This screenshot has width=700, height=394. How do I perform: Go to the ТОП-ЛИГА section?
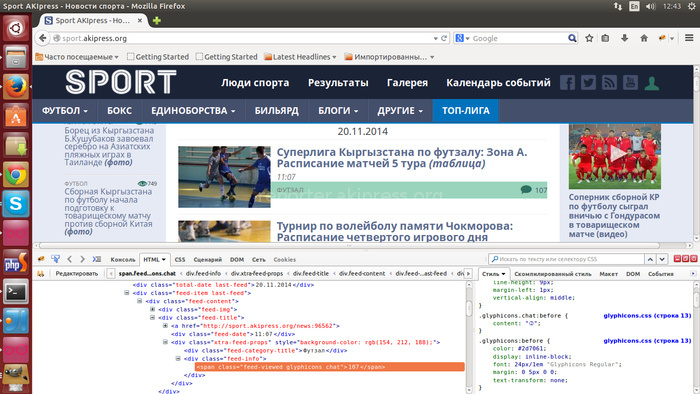466,111
